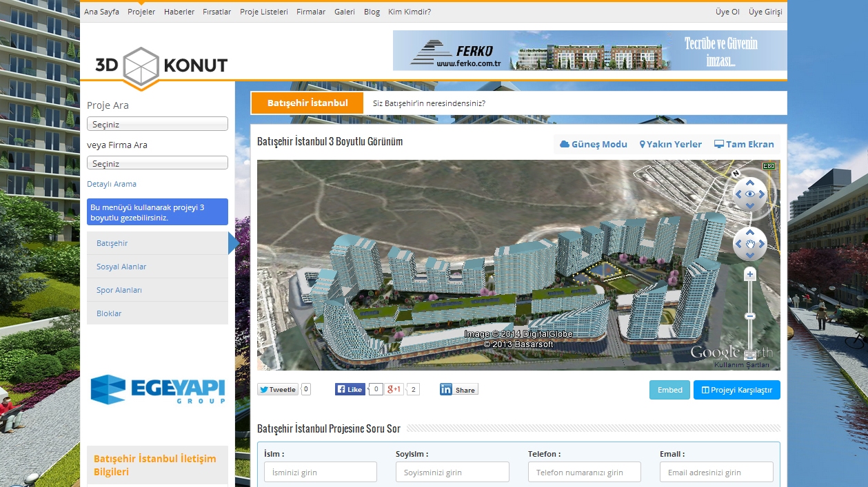Click the Projeyi Karşılaştır button
868x487 pixels.
point(736,390)
